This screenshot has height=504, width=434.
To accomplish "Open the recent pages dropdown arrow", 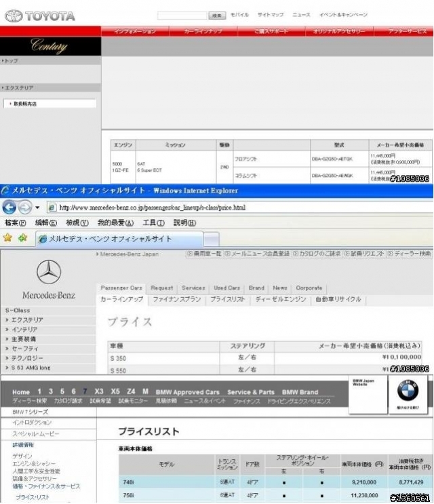I will pos(37,208).
